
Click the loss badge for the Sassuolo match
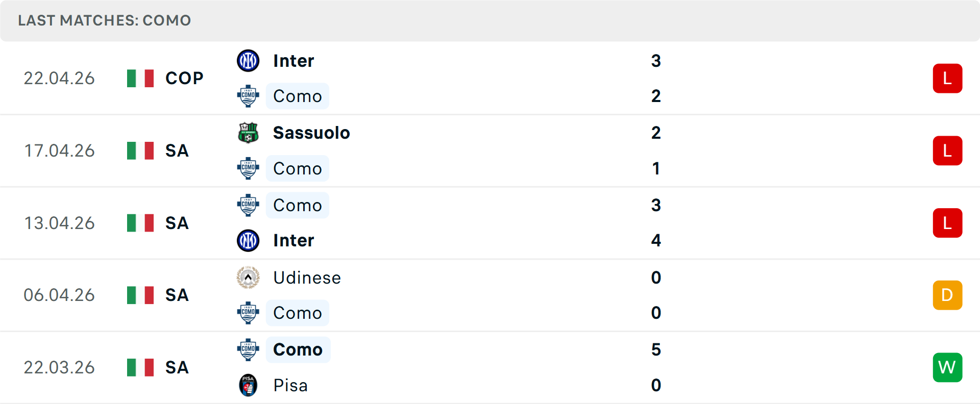(947, 150)
